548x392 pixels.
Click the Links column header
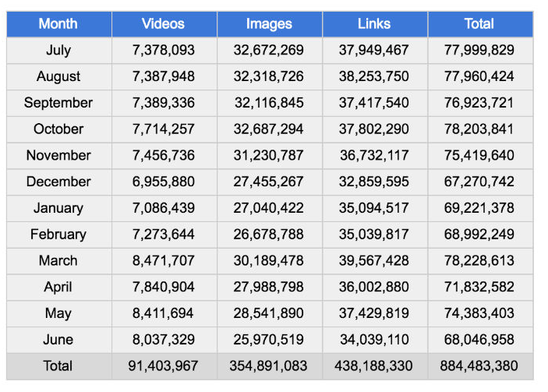tap(374, 23)
